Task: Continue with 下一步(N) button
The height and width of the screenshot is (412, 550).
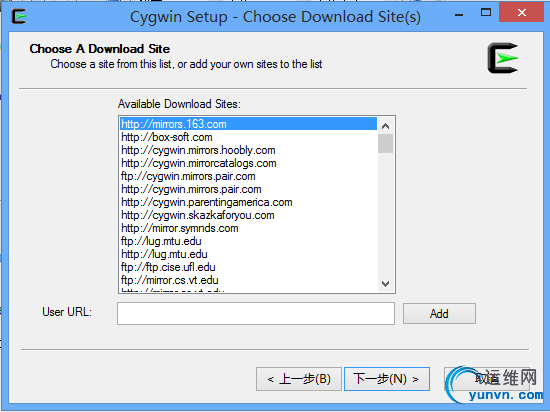Action: (387, 379)
